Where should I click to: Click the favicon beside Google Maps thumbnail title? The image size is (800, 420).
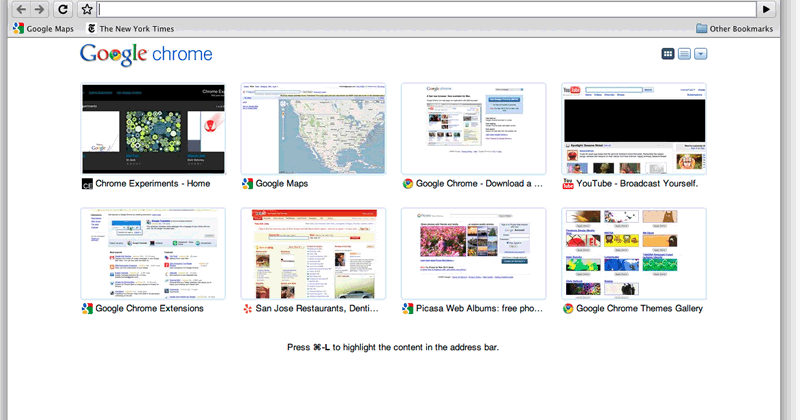click(247, 184)
